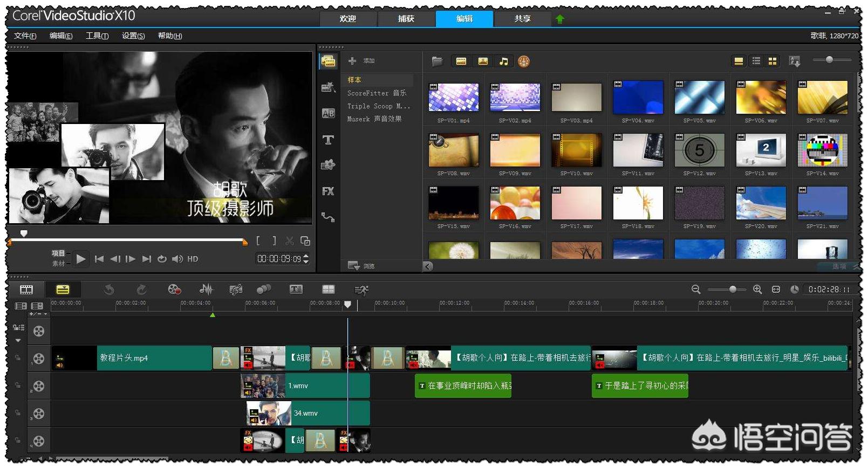Click the library thumbnail size slider
The image size is (868, 468).
829,60
